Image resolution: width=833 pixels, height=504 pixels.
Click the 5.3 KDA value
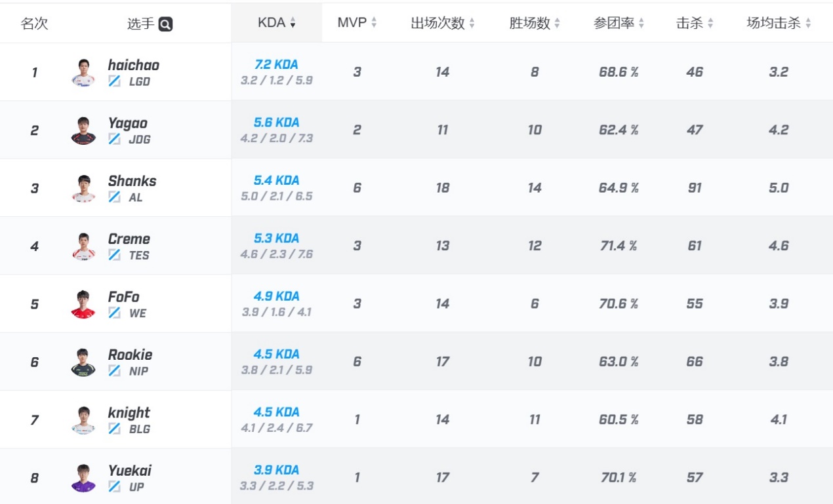click(276, 238)
